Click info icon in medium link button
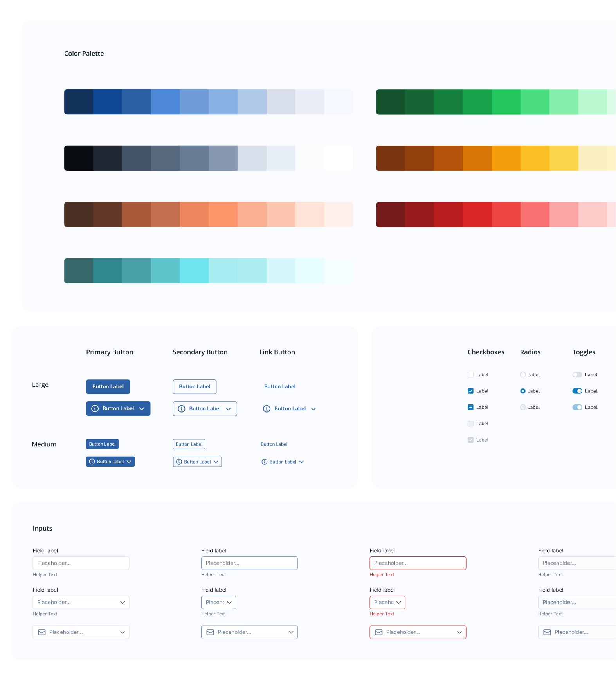Viewport: 616px width, 684px height. click(265, 462)
